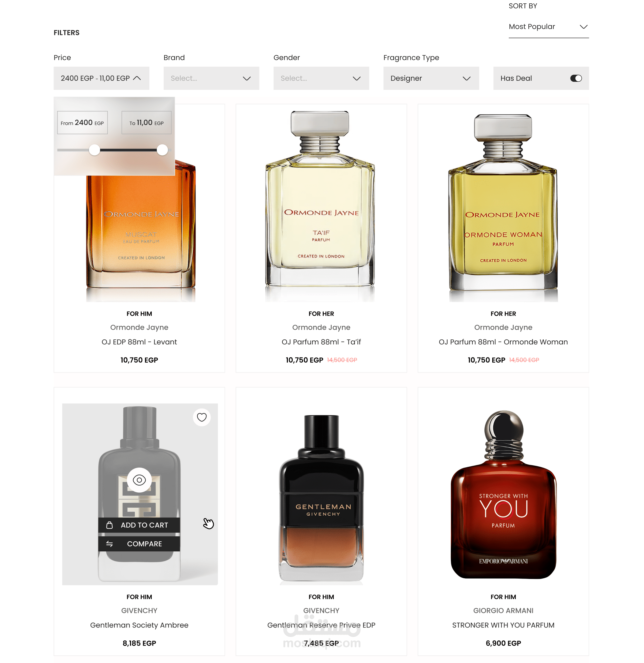The width and height of the screenshot is (644, 663).
Task: Click the minimum price slider handle
Action: 95,150
